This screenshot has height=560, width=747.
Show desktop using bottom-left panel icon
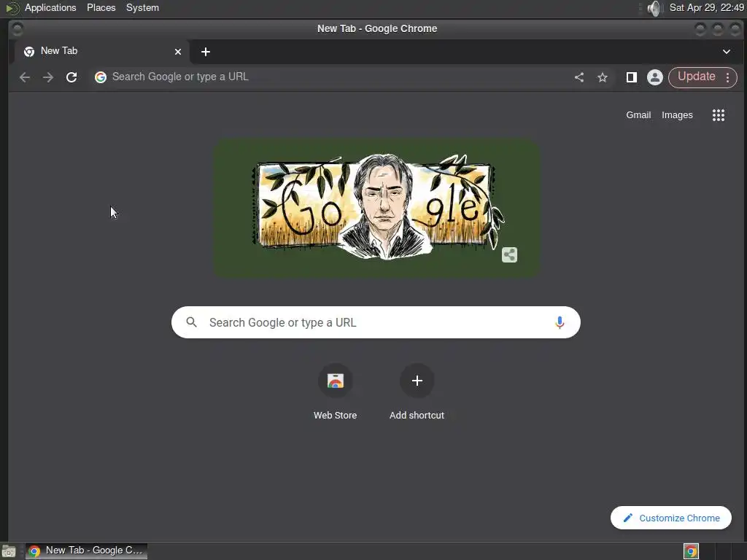click(9, 551)
